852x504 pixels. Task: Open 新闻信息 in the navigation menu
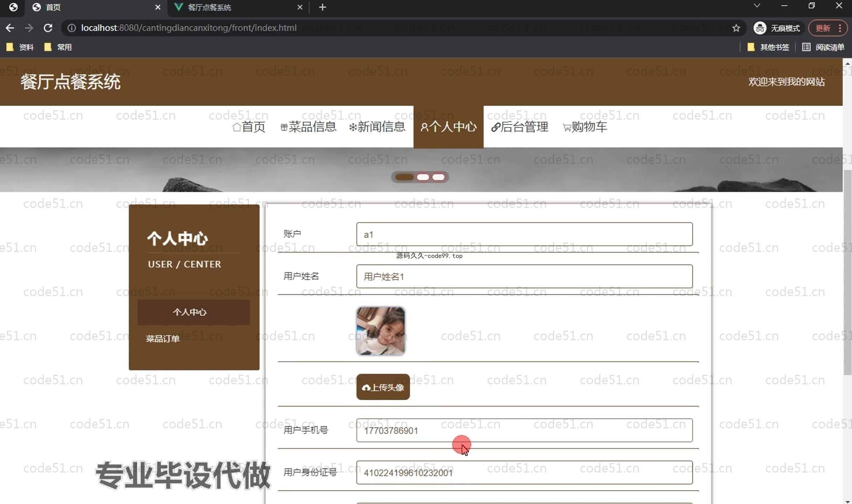point(377,127)
